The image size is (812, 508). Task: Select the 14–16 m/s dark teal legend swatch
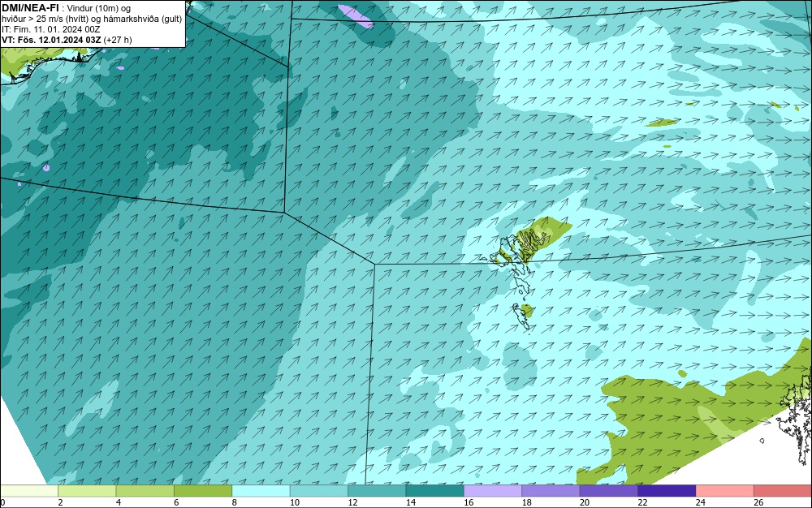(435, 490)
